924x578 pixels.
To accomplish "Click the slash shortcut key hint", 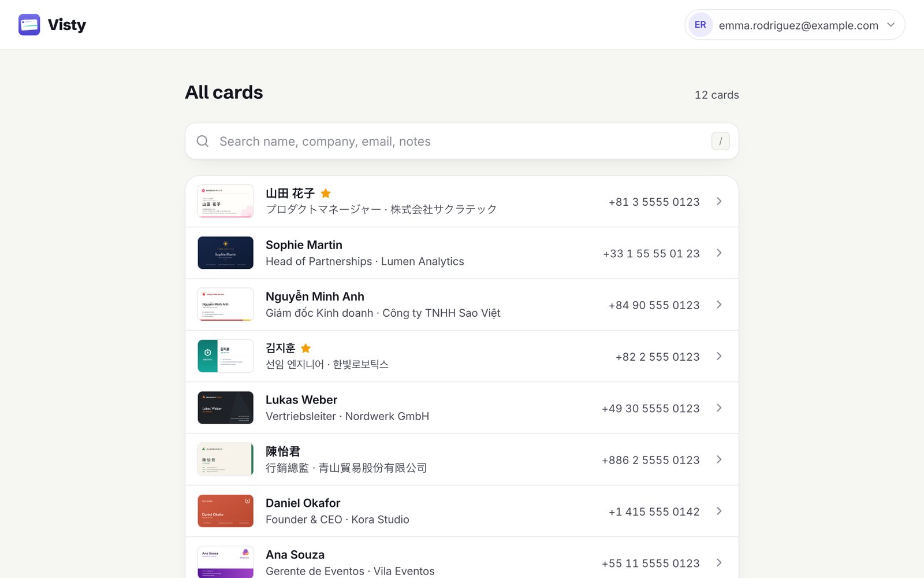I will point(721,141).
